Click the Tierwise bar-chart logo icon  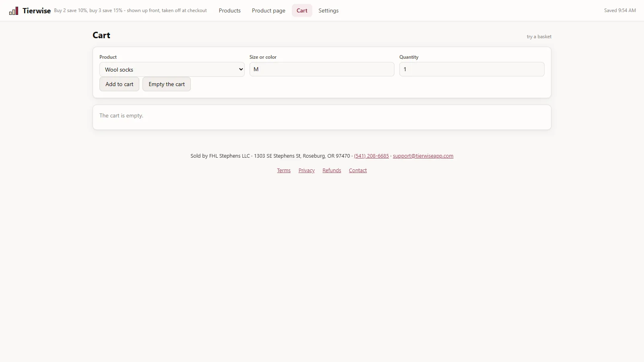(x=14, y=11)
